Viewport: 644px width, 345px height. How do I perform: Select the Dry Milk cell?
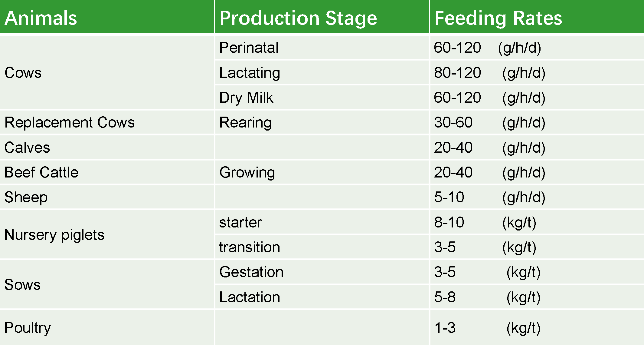(x=322, y=98)
